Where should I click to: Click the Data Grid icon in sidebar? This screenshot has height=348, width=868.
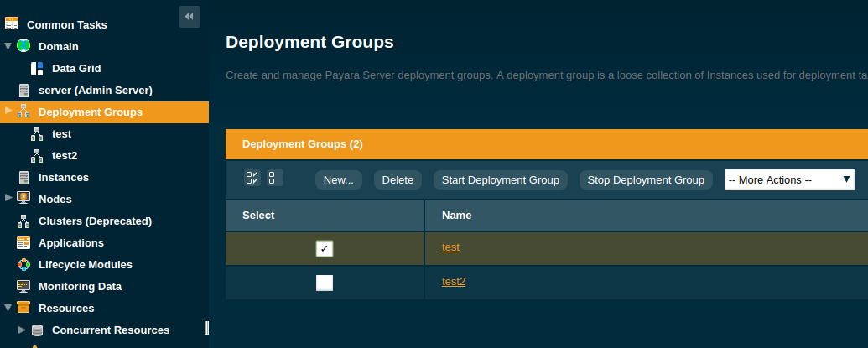(37, 69)
